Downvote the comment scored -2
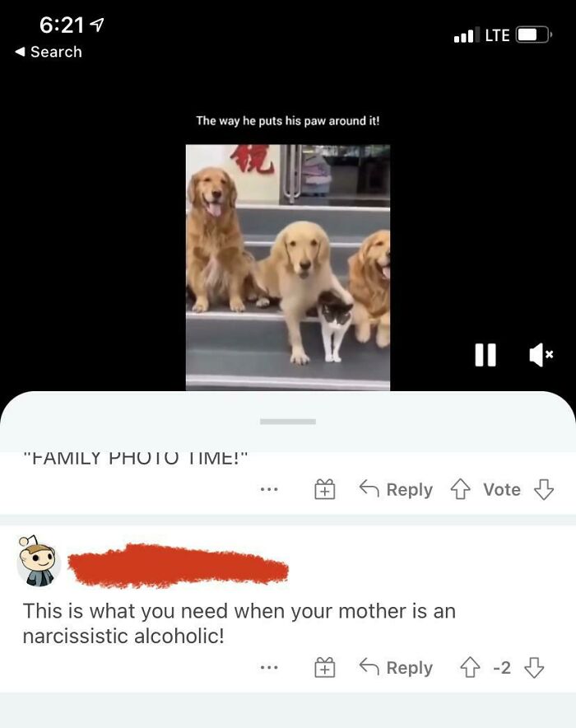This screenshot has height=728, width=576. (534, 668)
